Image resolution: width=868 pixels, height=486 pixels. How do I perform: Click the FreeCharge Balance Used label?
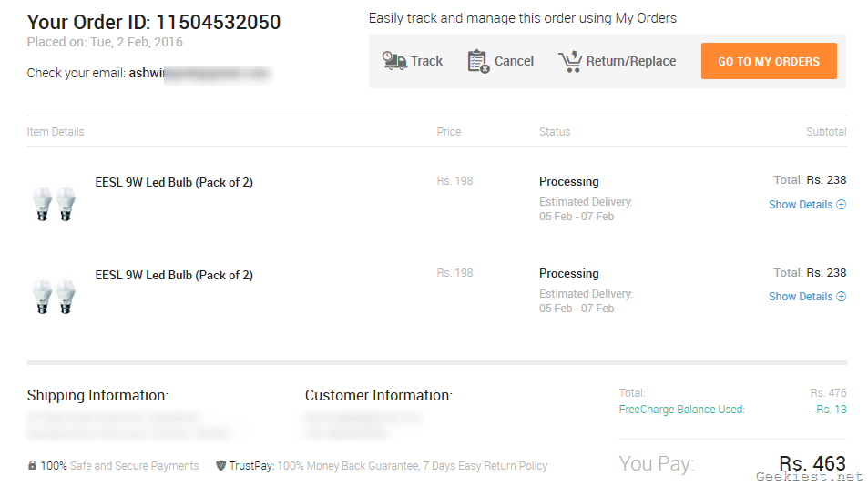coord(681,410)
